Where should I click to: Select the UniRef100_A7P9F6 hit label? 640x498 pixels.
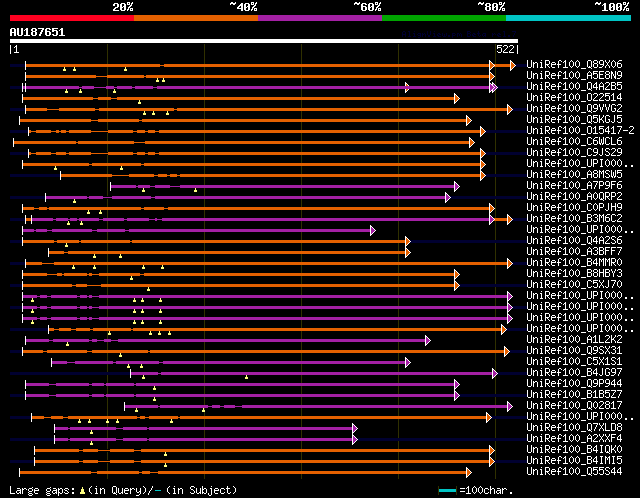pyautogui.click(x=574, y=185)
